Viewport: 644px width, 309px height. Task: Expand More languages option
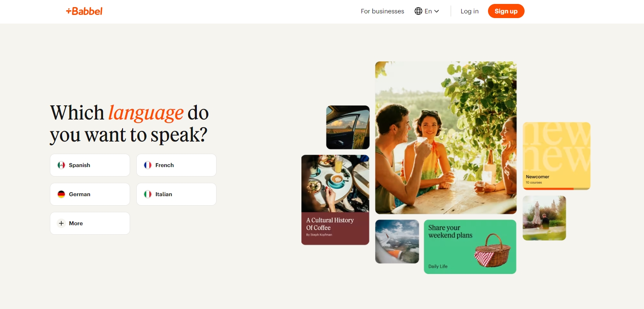click(90, 223)
